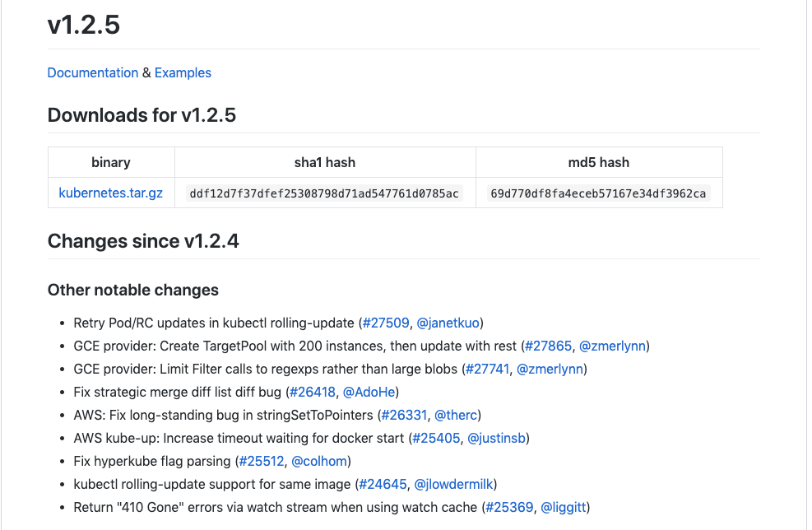The image size is (812, 530).
Task: Click the binary column header
Action: coord(111,163)
